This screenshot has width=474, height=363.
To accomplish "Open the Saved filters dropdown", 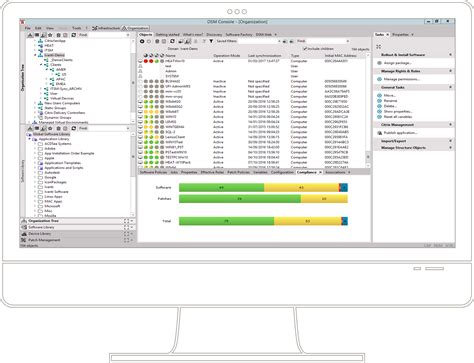I will pyautogui.click(x=279, y=41).
